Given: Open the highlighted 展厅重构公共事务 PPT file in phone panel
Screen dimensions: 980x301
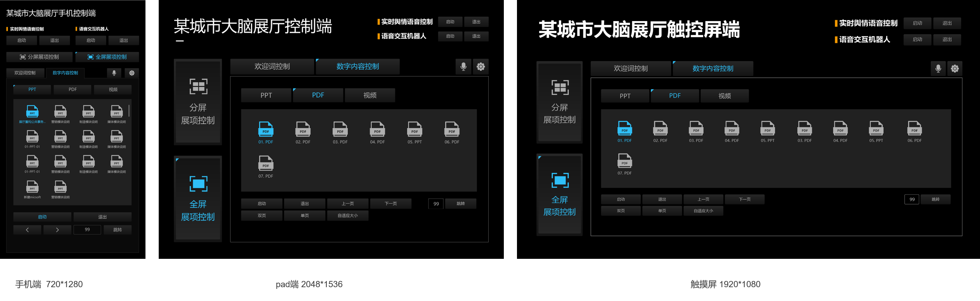Looking at the screenshot, I should pyautogui.click(x=33, y=114).
